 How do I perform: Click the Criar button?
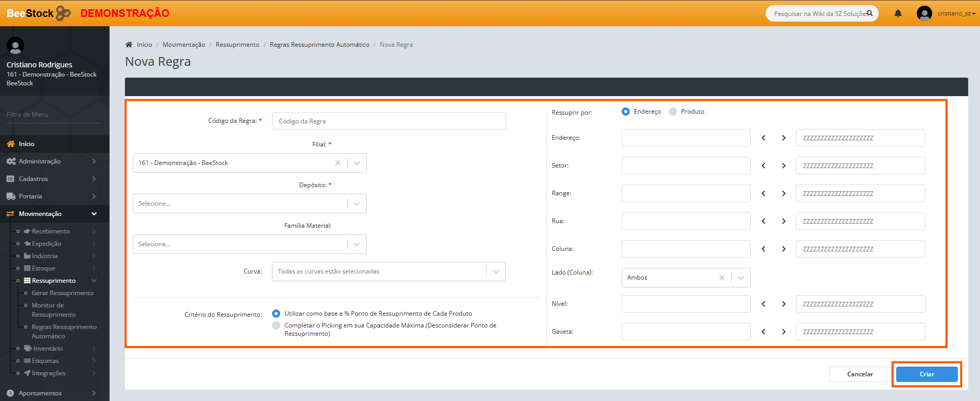tap(927, 374)
